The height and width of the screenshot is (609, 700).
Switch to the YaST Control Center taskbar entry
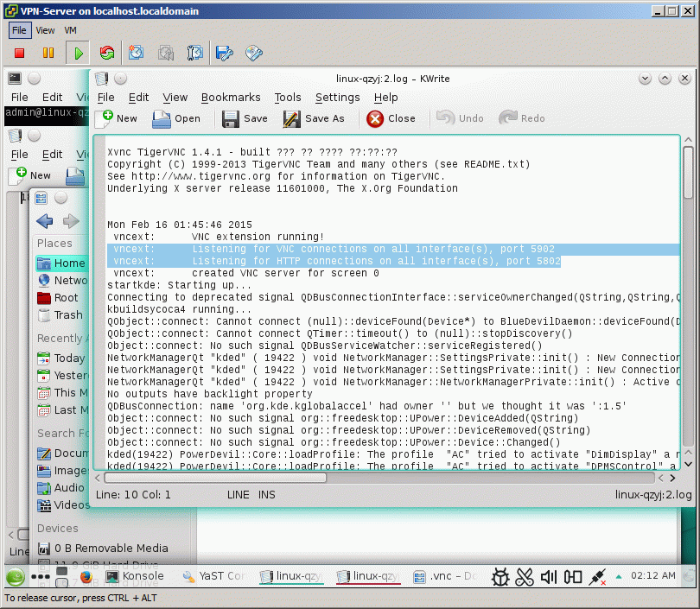pyautogui.click(x=213, y=576)
